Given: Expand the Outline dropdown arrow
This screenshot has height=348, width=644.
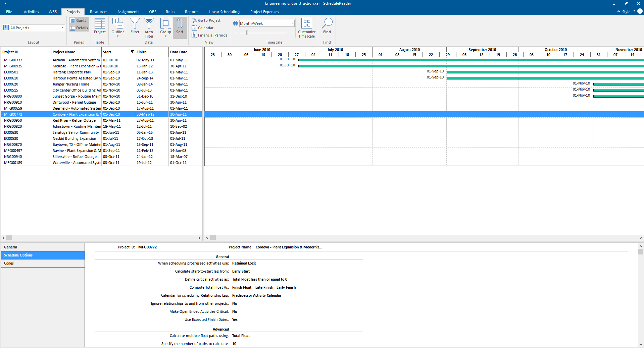Looking at the screenshot, I should click(x=118, y=36).
